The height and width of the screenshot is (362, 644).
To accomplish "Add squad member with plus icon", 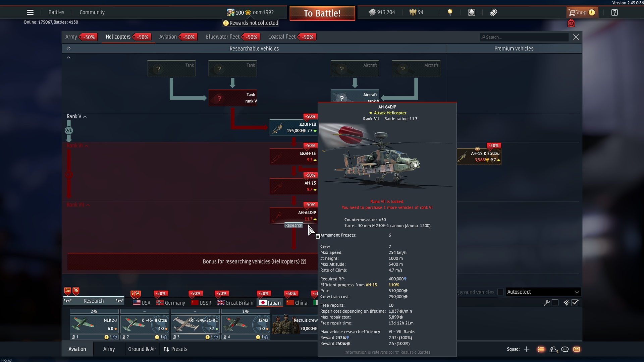I will click(527, 349).
